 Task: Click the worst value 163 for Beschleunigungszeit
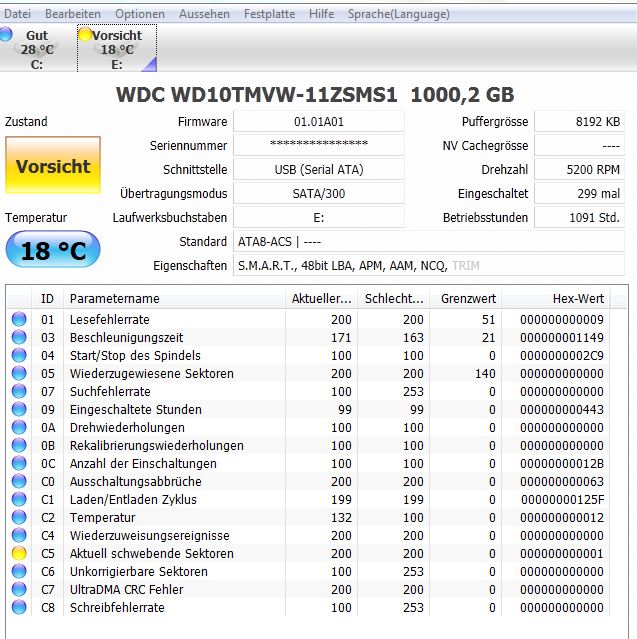[413, 337]
